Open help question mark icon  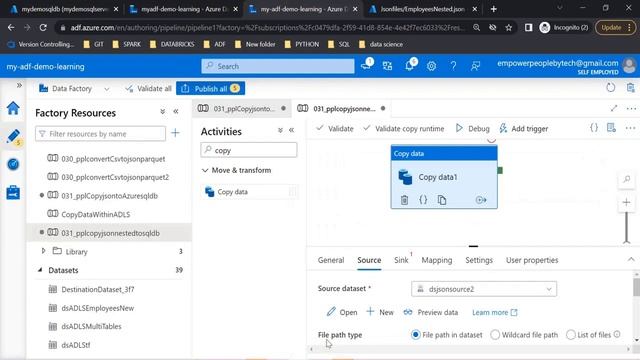[x=453, y=66]
